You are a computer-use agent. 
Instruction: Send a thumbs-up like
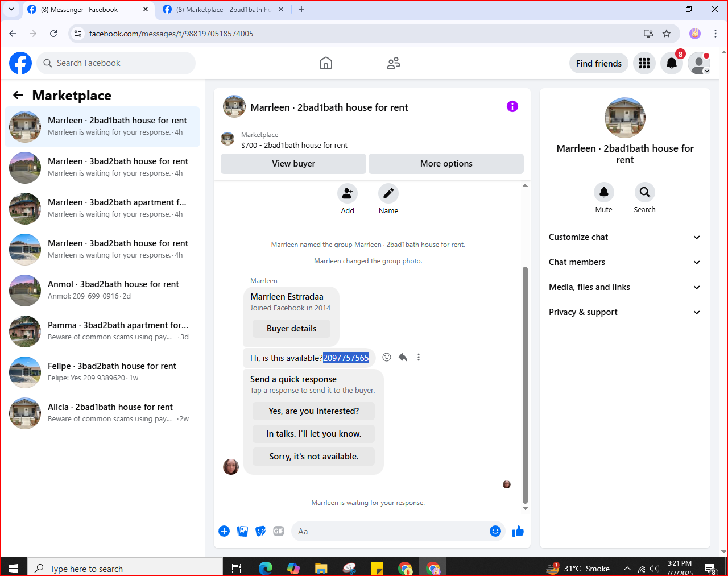518,531
